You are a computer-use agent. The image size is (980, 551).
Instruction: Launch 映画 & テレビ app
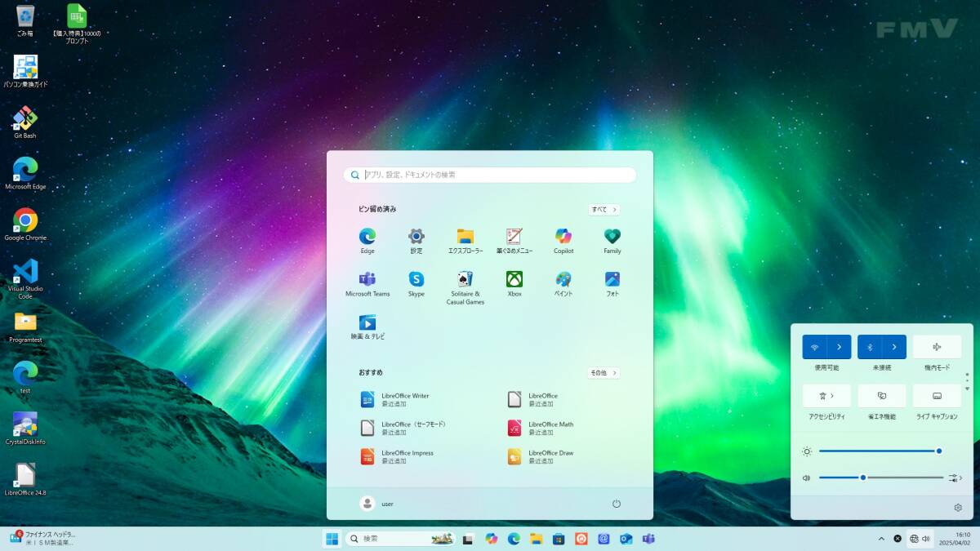coord(367,327)
